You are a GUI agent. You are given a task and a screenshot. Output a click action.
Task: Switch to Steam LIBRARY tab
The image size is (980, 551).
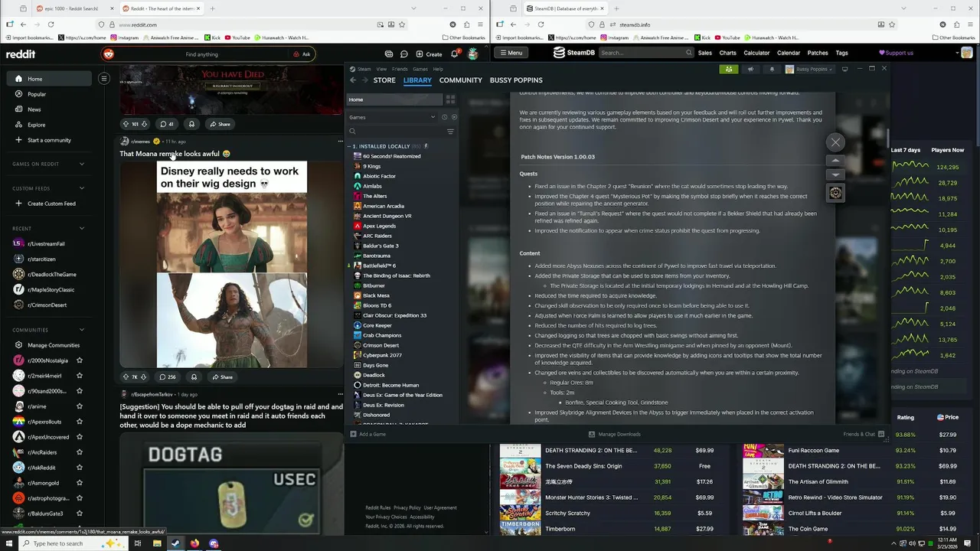click(x=417, y=80)
